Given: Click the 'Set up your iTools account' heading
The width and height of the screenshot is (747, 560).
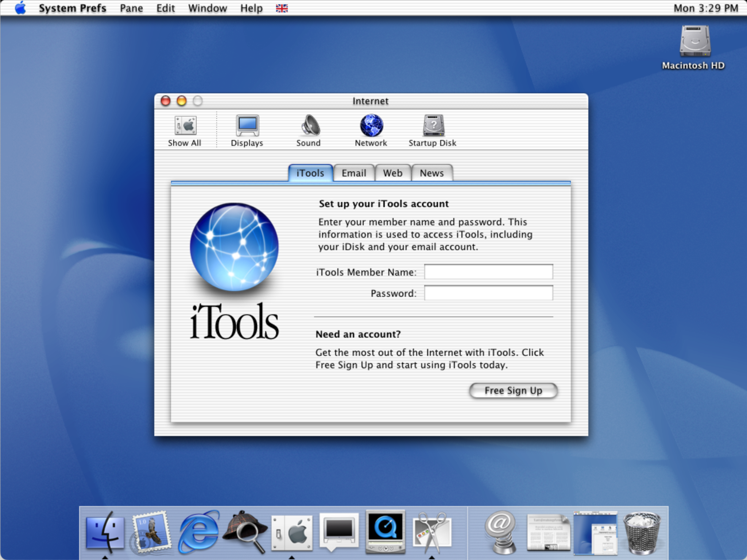Looking at the screenshot, I should click(x=384, y=203).
